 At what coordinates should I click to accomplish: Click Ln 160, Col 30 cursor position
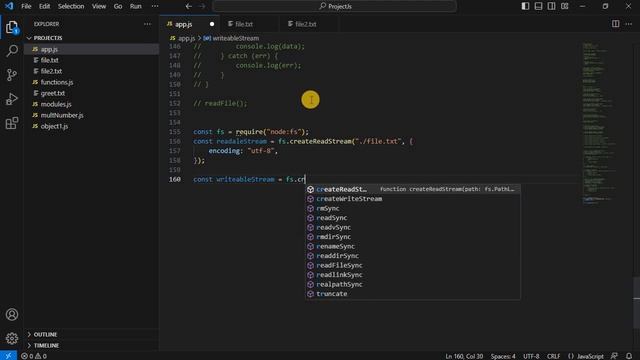tap(464, 356)
